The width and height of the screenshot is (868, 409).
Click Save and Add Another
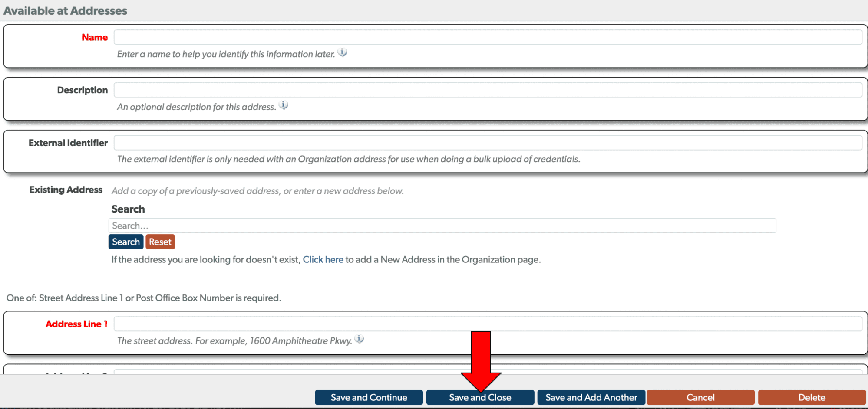(x=591, y=397)
